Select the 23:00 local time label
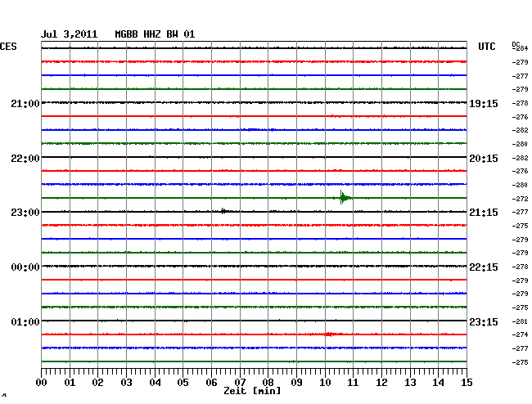The width and height of the screenshot is (532, 404). point(25,213)
